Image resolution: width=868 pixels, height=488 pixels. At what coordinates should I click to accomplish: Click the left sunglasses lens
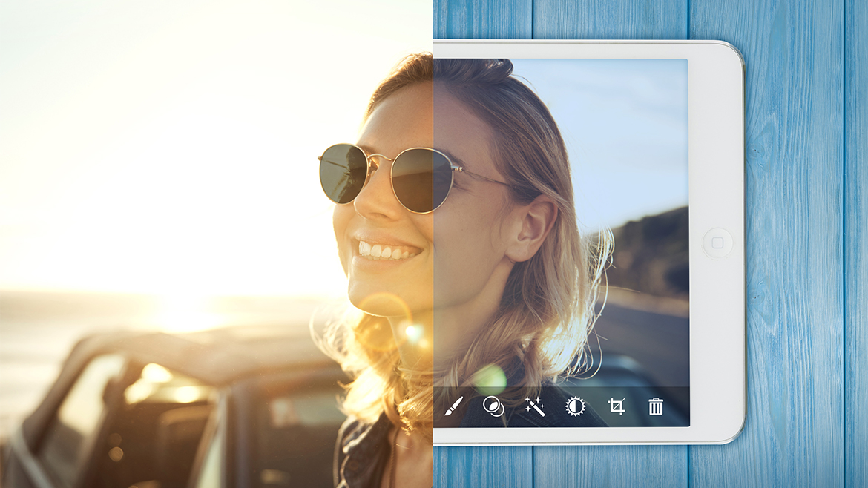tap(343, 172)
